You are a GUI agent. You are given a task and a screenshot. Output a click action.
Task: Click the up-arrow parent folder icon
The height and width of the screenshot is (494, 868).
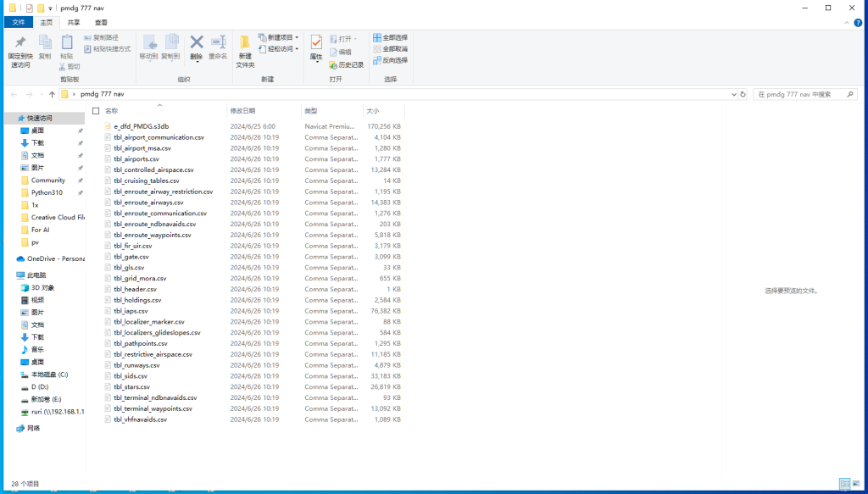(x=52, y=95)
